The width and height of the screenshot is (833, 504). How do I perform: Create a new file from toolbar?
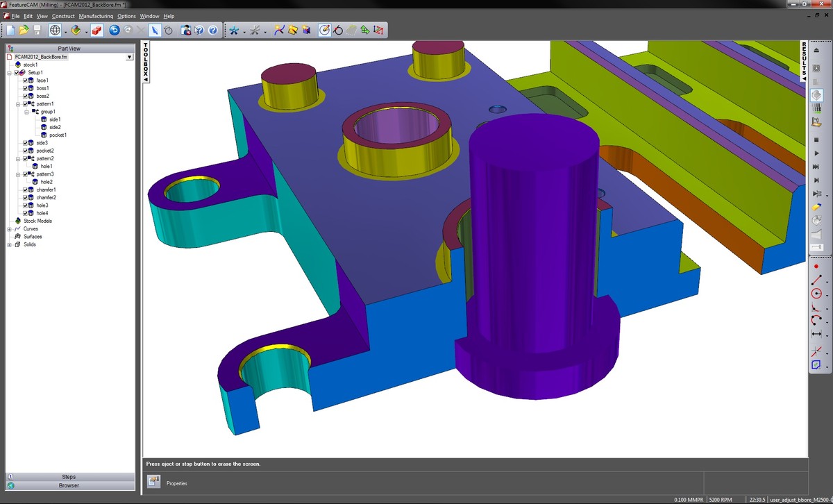(x=10, y=31)
